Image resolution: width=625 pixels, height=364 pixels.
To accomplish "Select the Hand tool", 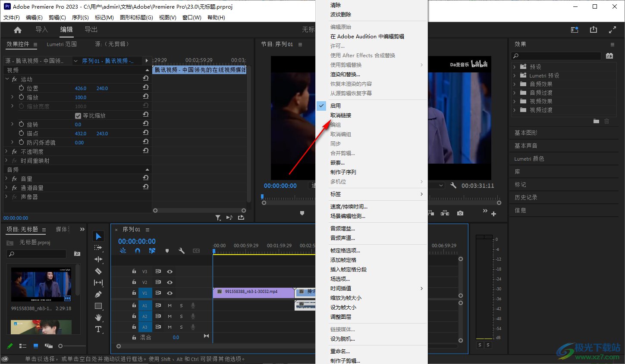I will pyautogui.click(x=98, y=317).
